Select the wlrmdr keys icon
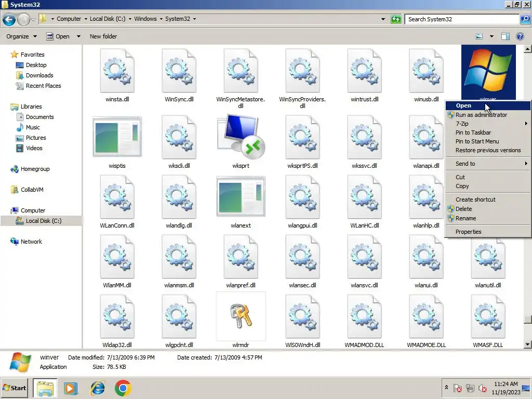Image resolution: width=532 pixels, height=399 pixels. point(241,316)
